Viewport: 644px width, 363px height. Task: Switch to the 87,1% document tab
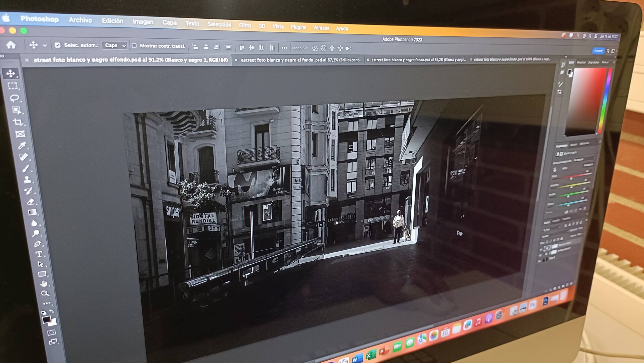pyautogui.click(x=301, y=60)
